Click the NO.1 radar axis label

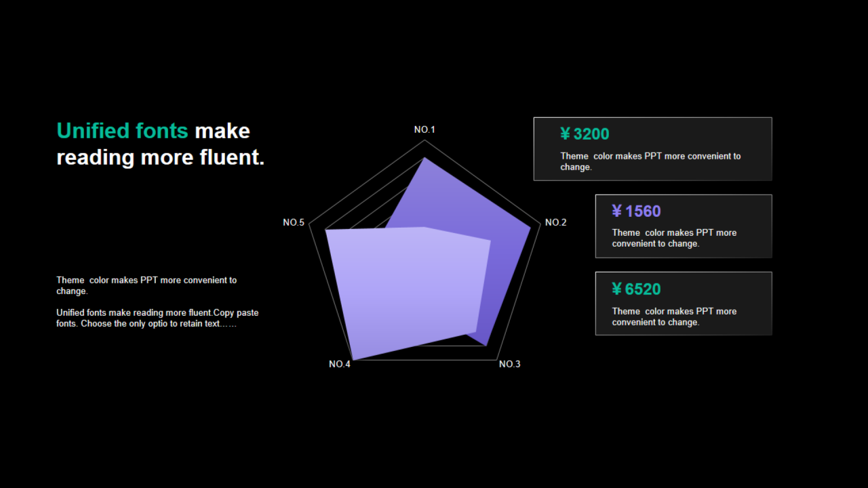click(425, 129)
